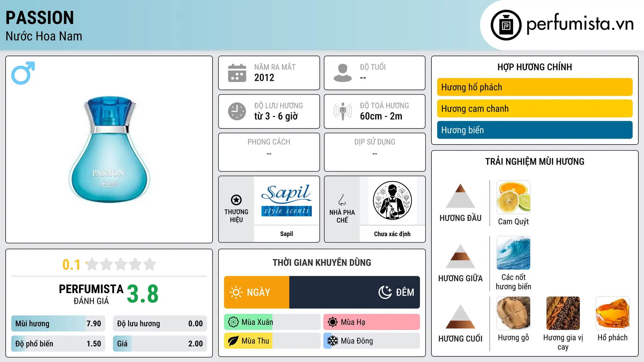This screenshot has height=362, width=644.
Task: Click the sillage icon beside Độ toả hương
Action: [343, 111]
